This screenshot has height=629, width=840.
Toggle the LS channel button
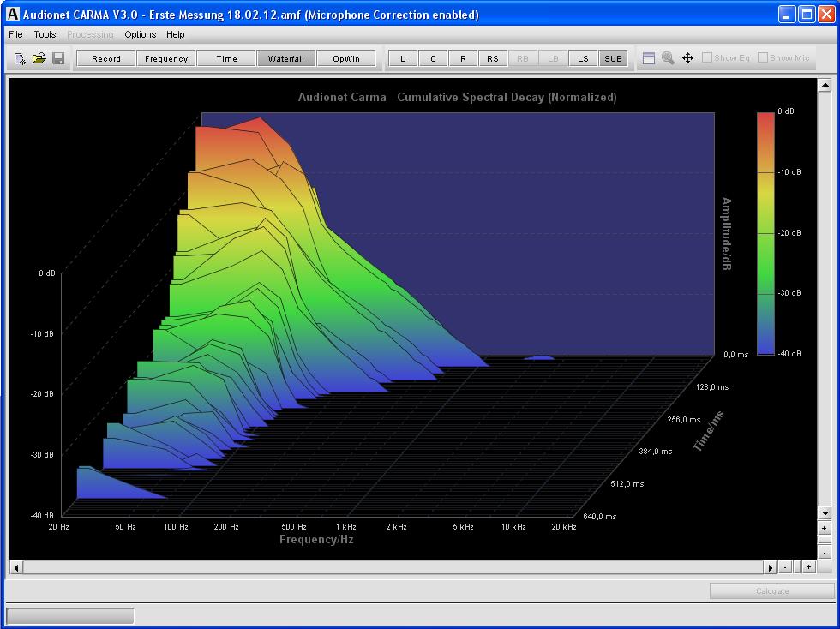583,58
